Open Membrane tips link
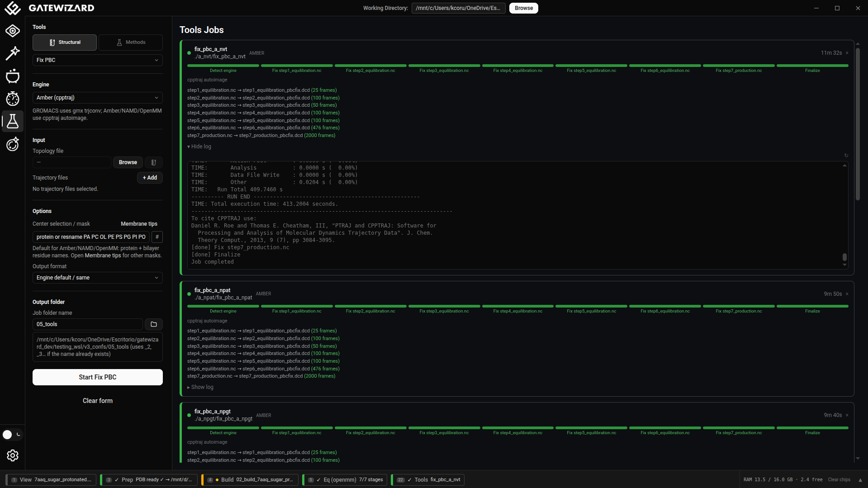The width and height of the screenshot is (868, 488). click(x=139, y=224)
